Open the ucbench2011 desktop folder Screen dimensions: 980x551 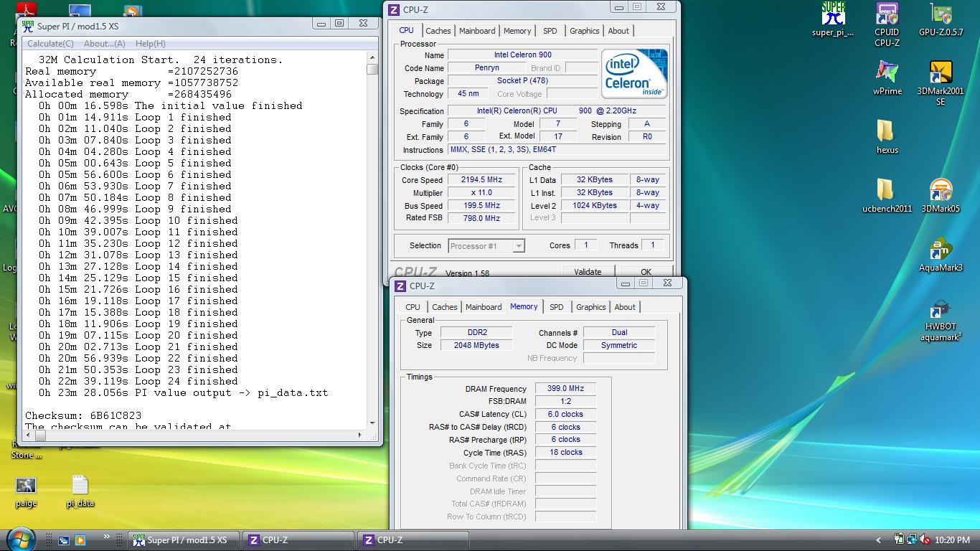pyautogui.click(x=887, y=190)
